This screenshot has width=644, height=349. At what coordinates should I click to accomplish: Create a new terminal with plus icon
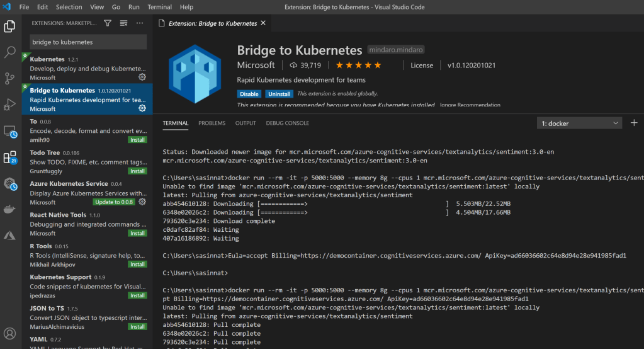pos(634,123)
